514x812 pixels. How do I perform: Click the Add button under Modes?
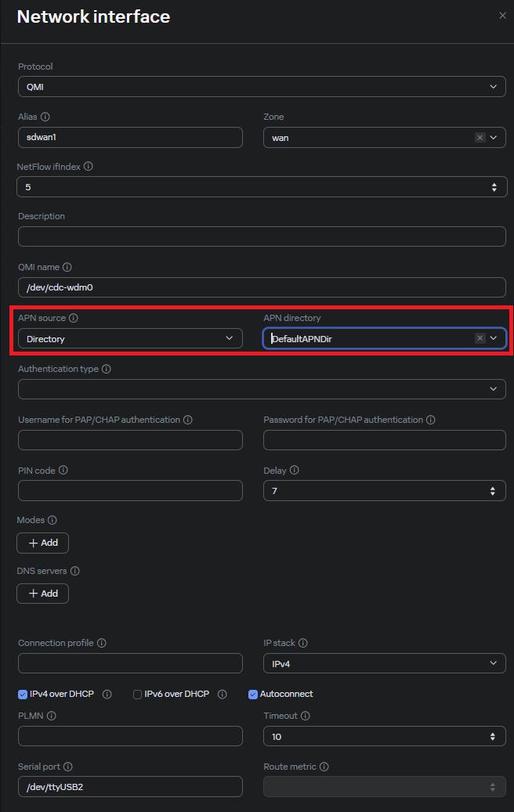point(42,543)
